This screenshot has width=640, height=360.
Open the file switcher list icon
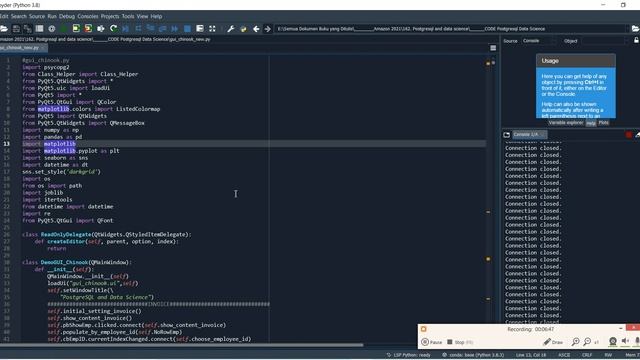(40, 29)
